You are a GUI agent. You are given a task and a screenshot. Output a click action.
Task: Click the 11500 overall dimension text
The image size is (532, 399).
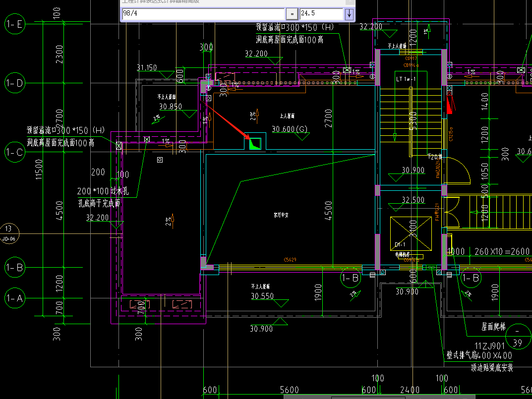(39, 170)
